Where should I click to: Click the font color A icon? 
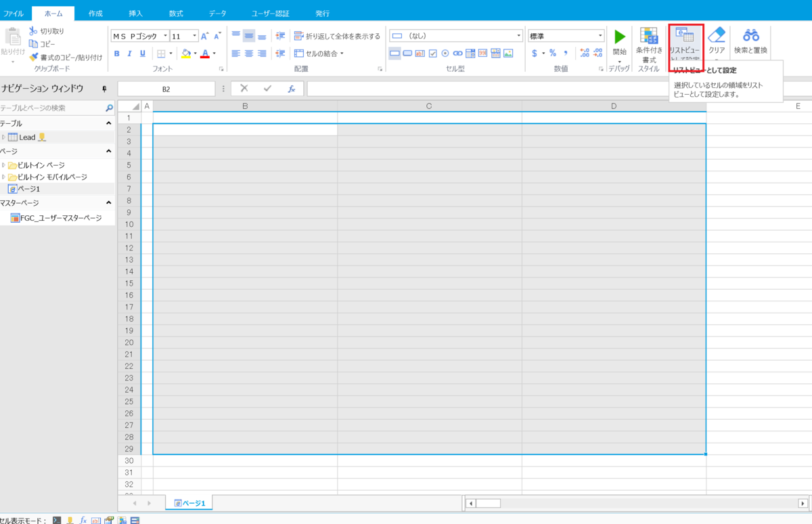204,53
